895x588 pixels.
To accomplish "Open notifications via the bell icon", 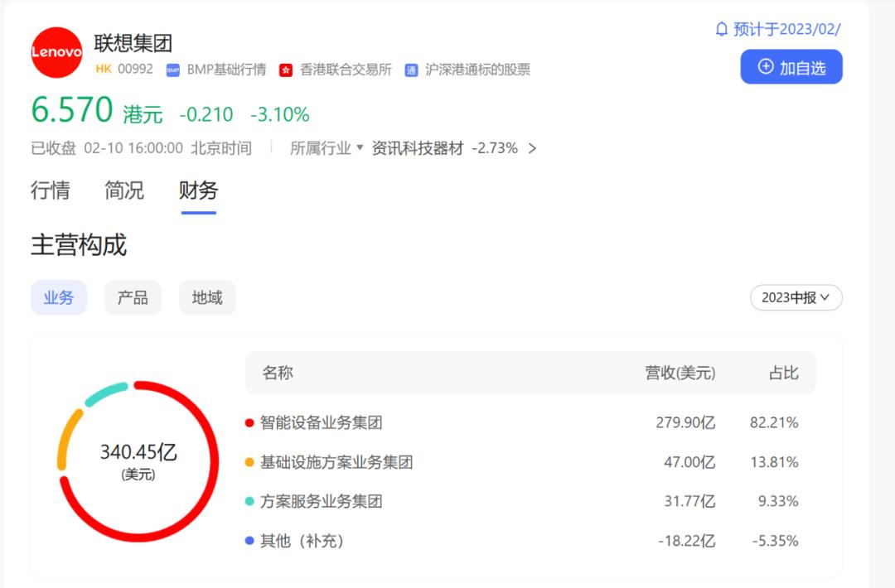I will [x=720, y=29].
